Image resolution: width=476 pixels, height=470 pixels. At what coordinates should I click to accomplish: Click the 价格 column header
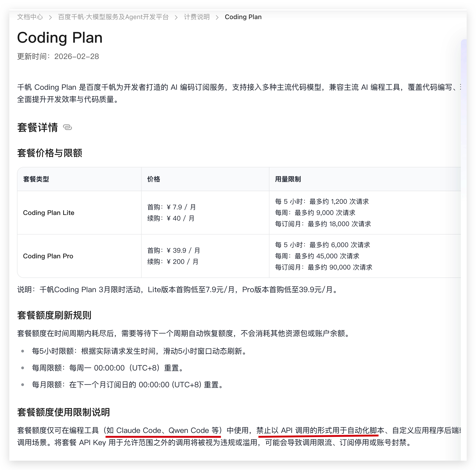pyautogui.click(x=153, y=179)
